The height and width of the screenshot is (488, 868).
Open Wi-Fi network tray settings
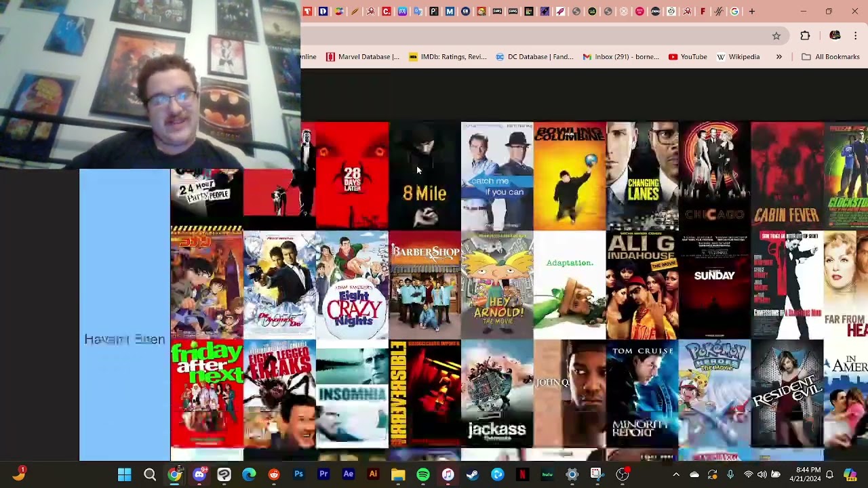pos(748,474)
